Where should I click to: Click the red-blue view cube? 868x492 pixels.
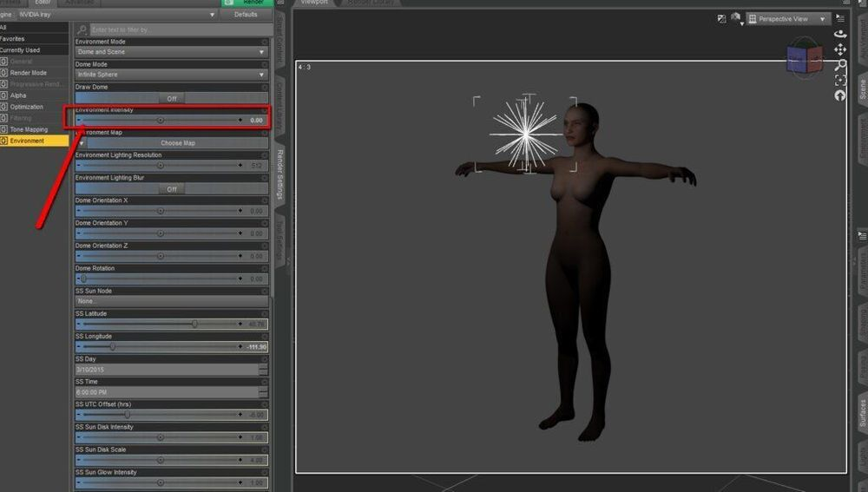(x=805, y=58)
